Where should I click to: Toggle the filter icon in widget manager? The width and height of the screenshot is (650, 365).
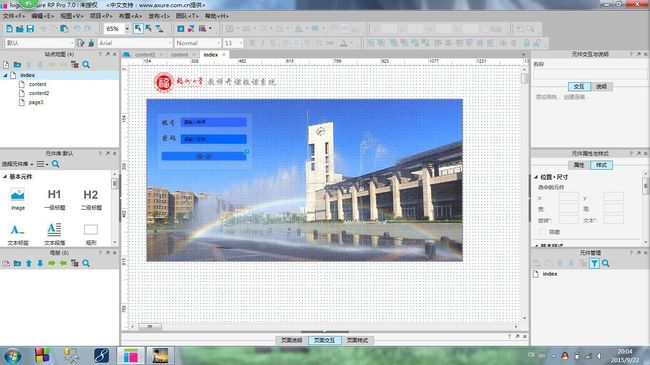coord(594,263)
